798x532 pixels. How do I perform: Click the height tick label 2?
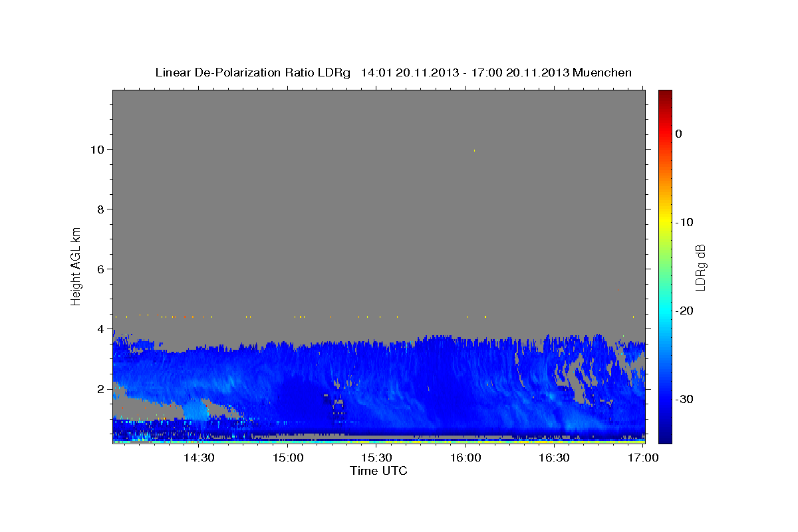101,389
